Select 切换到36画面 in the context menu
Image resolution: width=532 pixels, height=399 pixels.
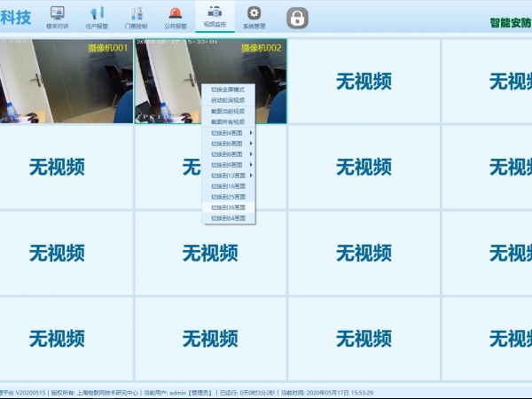pos(228,207)
